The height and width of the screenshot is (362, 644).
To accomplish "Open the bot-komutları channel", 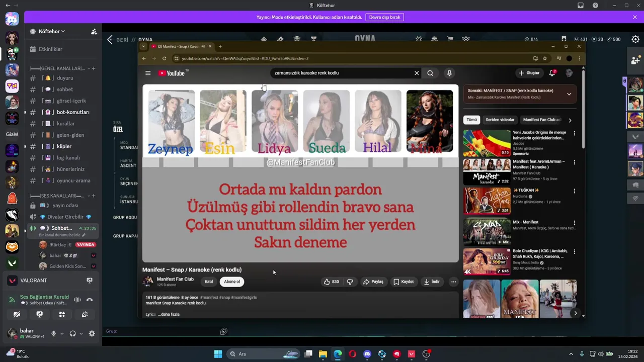I will click(x=62, y=112).
